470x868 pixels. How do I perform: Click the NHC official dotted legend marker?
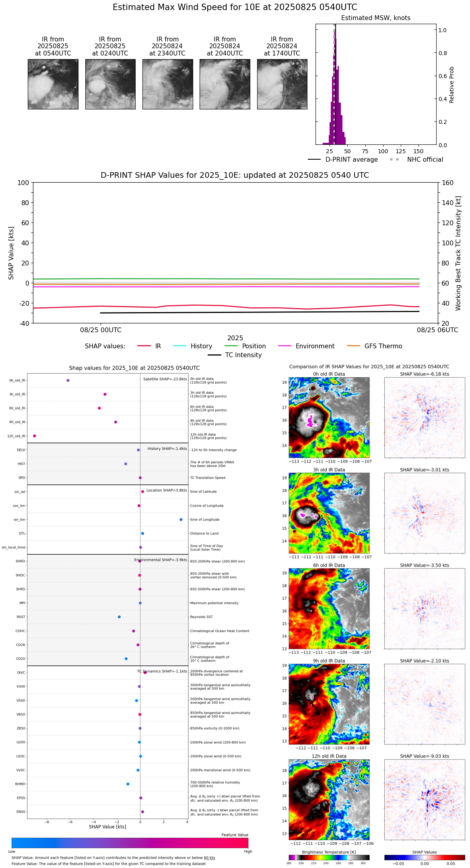(396, 160)
